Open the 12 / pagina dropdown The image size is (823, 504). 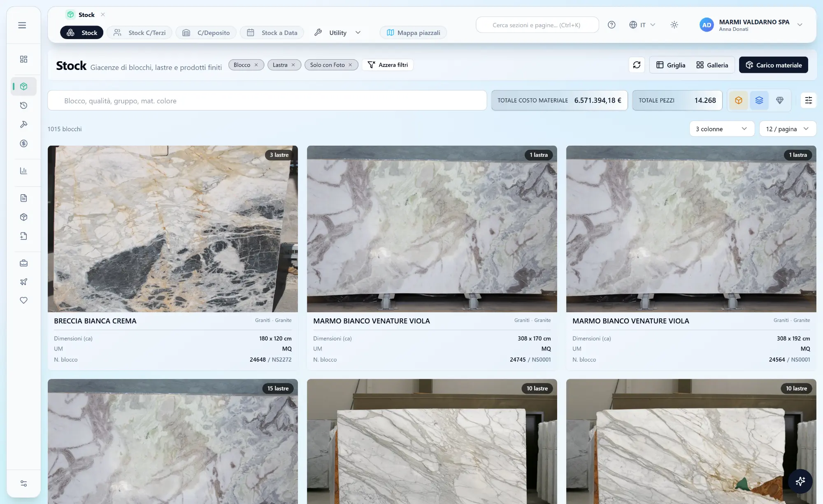(x=788, y=129)
